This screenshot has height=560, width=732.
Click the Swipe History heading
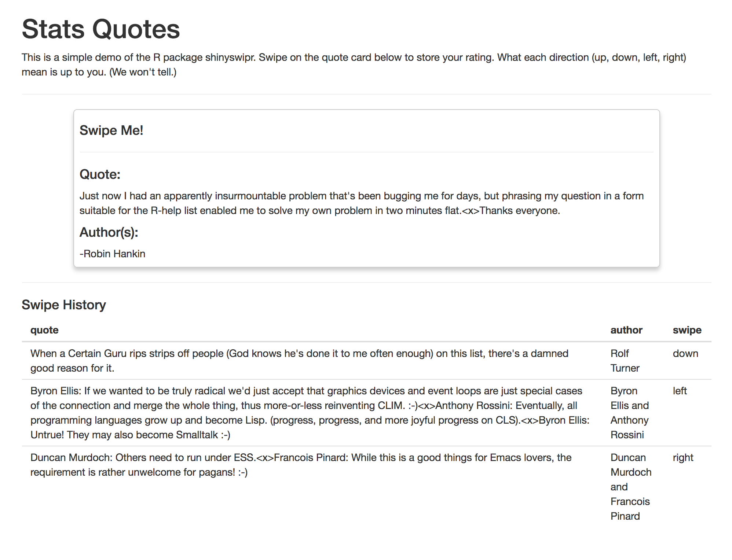pyautogui.click(x=64, y=305)
